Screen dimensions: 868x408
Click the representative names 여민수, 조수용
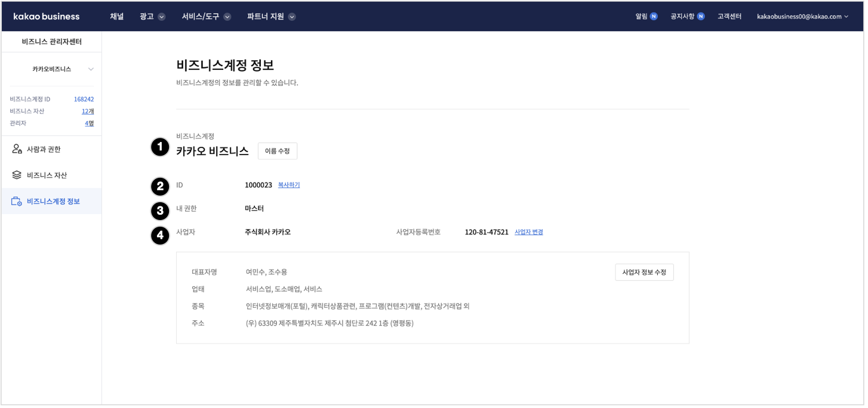266,272
